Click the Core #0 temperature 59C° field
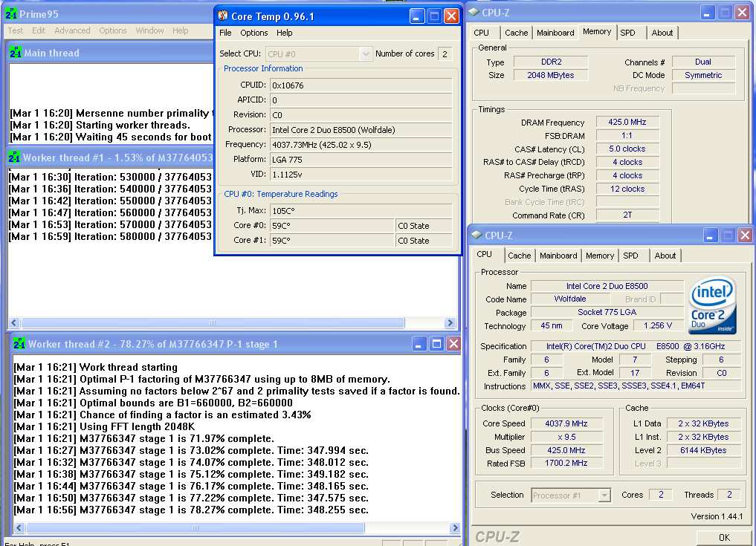The height and width of the screenshot is (546, 756). coord(332,226)
